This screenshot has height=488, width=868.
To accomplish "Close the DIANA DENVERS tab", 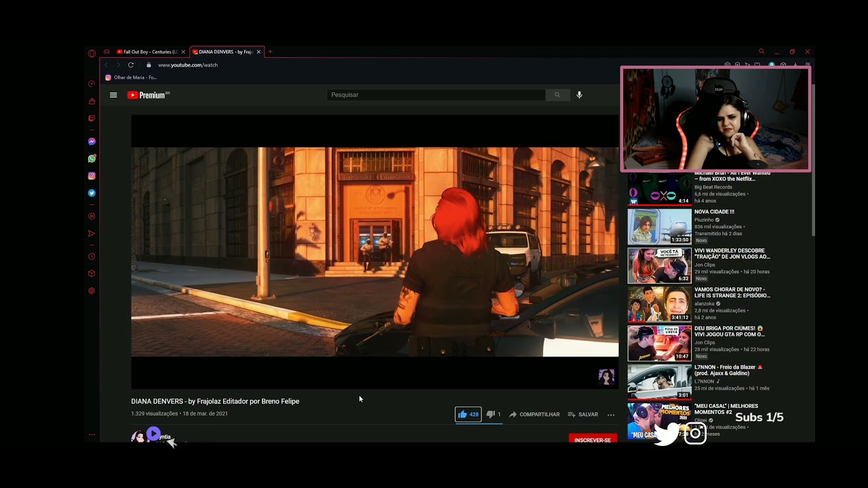I will coord(258,52).
